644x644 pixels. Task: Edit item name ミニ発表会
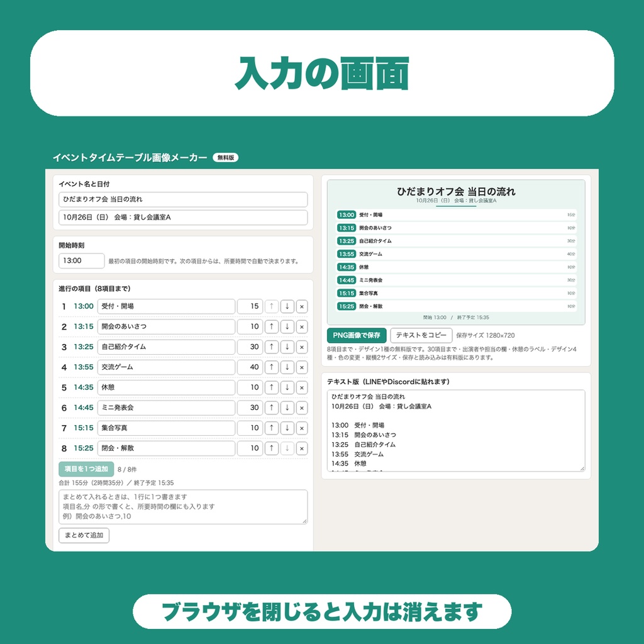tap(166, 408)
